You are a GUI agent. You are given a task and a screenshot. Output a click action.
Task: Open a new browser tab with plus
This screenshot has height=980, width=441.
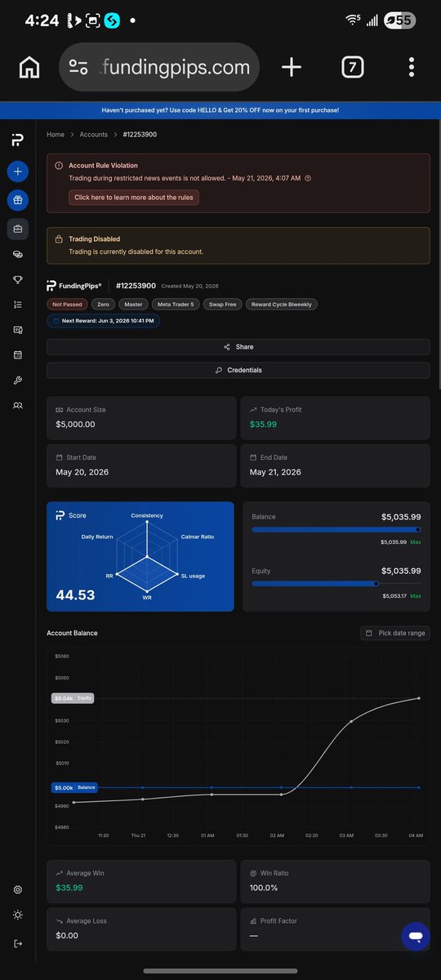pyautogui.click(x=292, y=68)
